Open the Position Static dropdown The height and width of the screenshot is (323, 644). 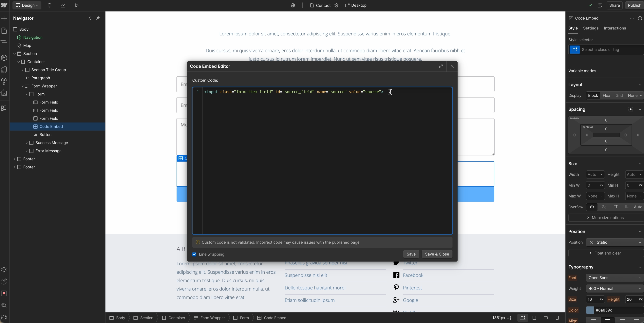tap(615, 242)
